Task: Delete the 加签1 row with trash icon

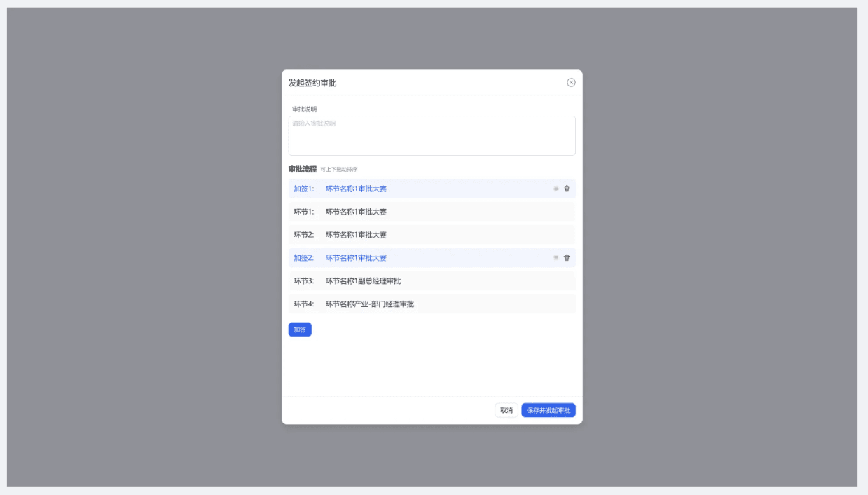Action: tap(567, 188)
